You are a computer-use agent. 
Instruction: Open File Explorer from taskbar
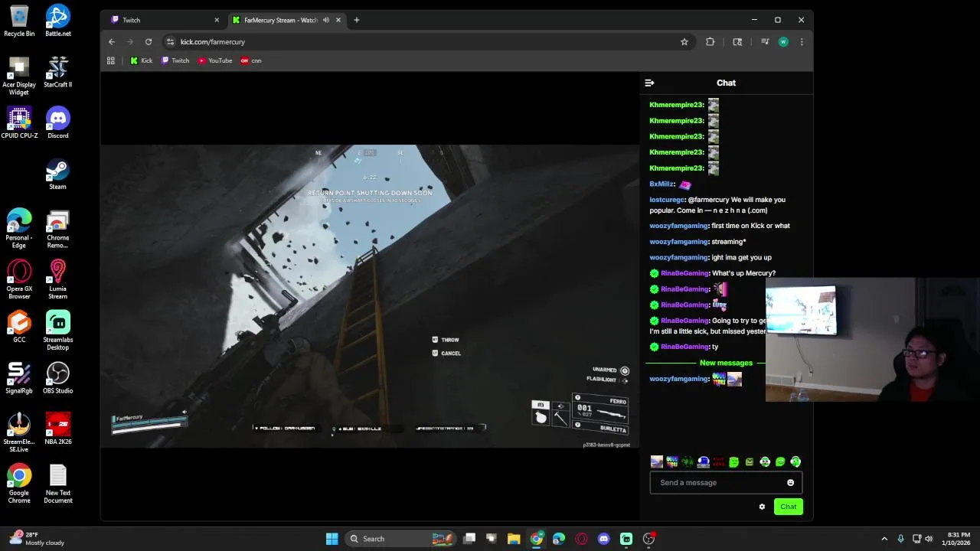[514, 539]
